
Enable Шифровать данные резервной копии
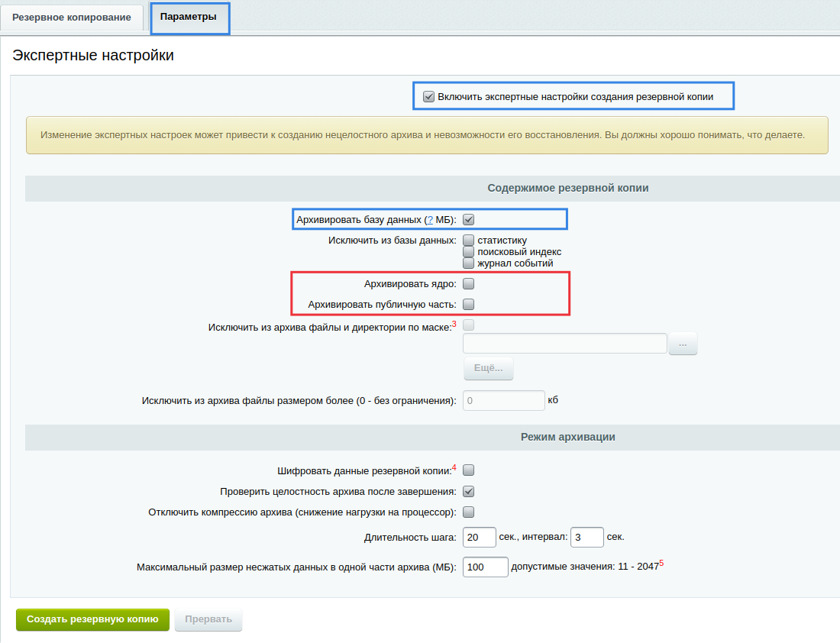tap(469, 470)
